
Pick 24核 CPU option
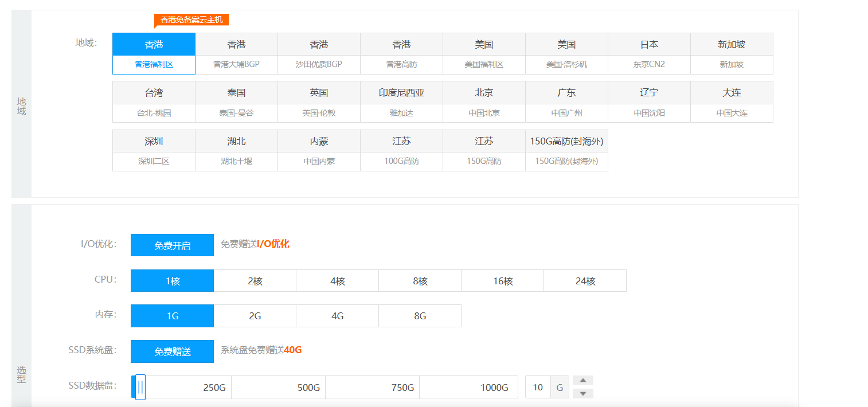pyautogui.click(x=585, y=281)
